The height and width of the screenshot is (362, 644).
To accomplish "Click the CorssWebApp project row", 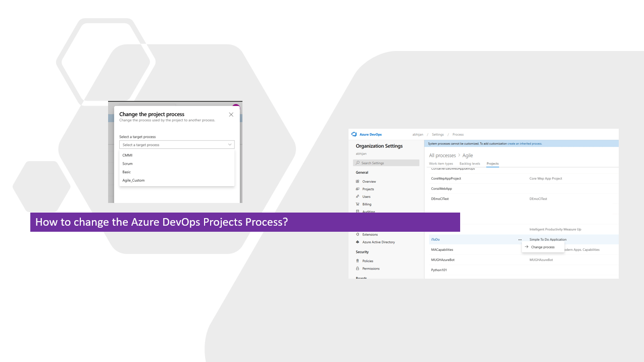I will pyautogui.click(x=524, y=189).
